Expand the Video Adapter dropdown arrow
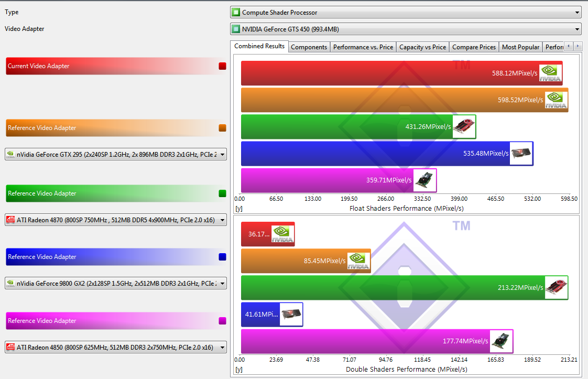The height and width of the screenshot is (379, 588). (577, 29)
